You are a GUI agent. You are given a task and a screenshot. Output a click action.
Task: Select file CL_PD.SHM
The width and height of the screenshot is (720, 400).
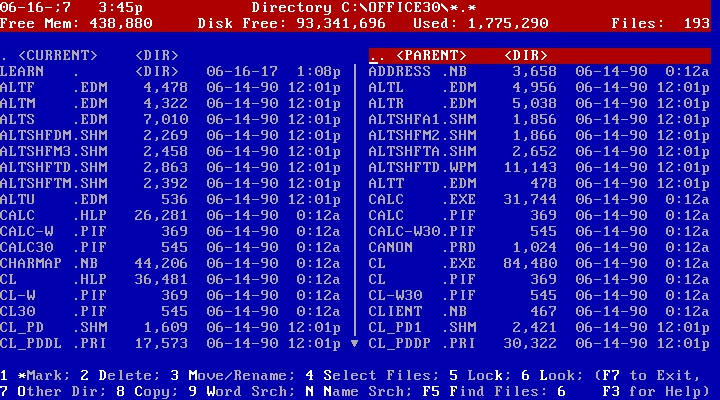[x=171, y=327]
